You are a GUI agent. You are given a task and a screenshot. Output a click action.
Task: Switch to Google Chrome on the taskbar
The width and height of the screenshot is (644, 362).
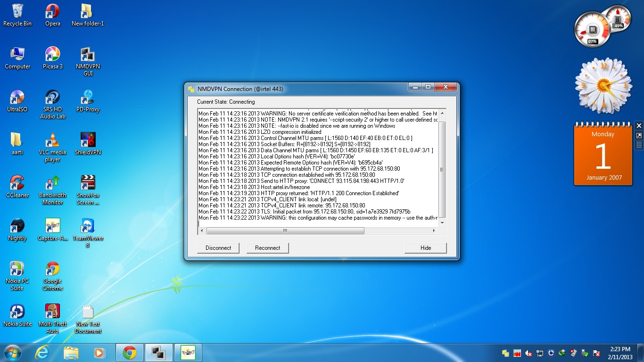point(129,353)
